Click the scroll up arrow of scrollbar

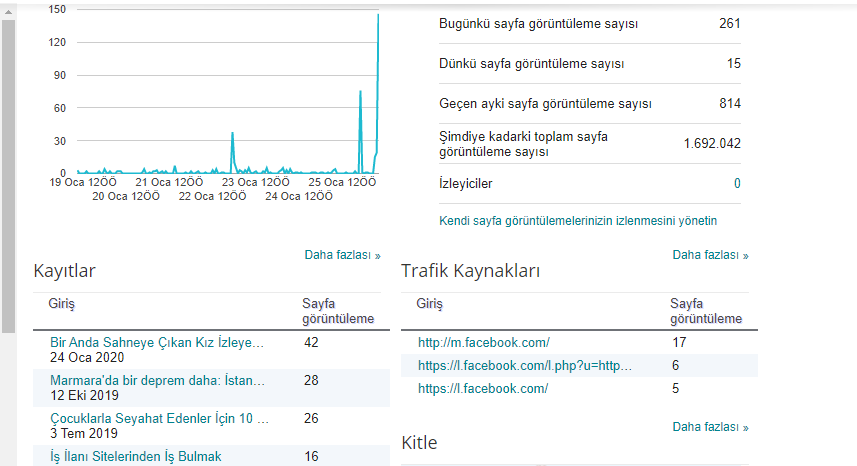click(8, 11)
